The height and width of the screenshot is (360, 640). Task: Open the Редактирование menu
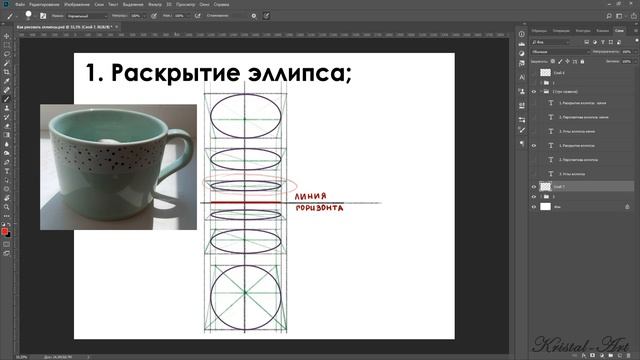tap(44, 4)
